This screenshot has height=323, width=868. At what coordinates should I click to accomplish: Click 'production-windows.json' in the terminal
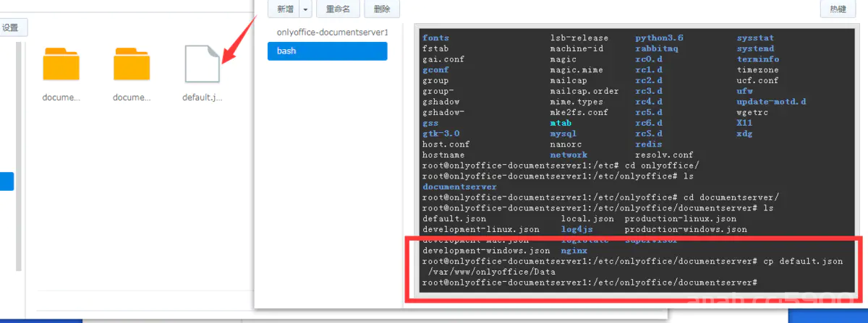pyautogui.click(x=686, y=229)
